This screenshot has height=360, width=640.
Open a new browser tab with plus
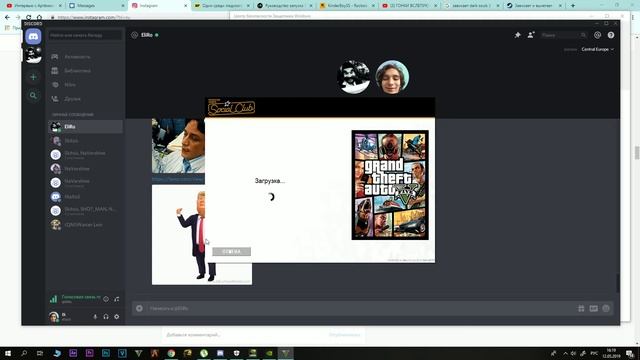click(x=573, y=6)
